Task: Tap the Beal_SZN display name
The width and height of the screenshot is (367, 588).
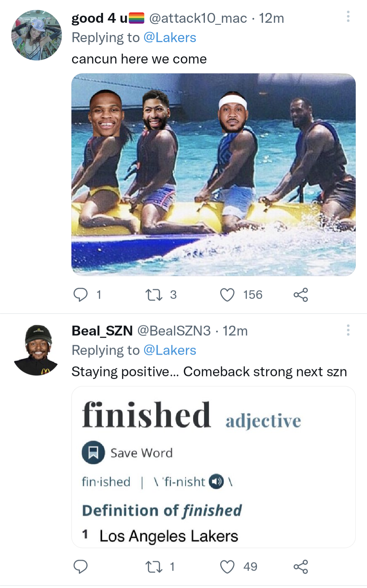Action: coord(102,331)
